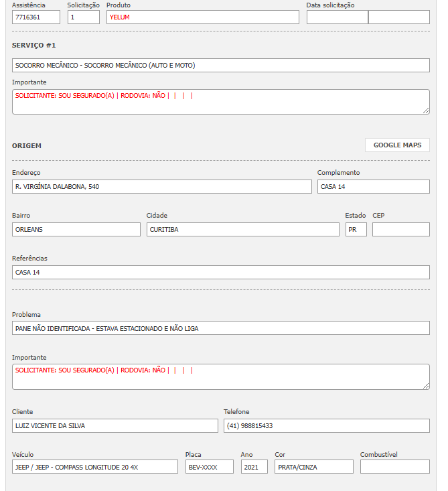The width and height of the screenshot is (448, 491).
Task: Click the Cliente name field
Action: (x=115, y=426)
